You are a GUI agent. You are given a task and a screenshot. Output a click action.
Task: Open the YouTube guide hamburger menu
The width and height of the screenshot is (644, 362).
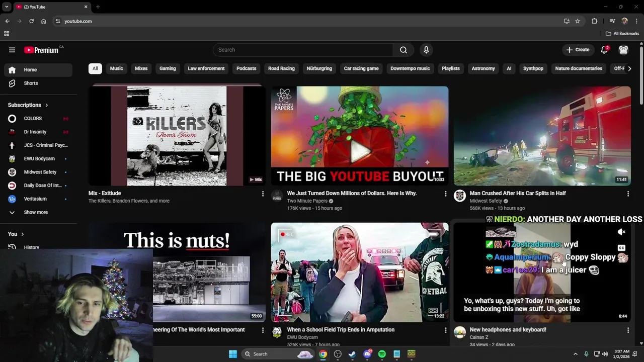[x=12, y=50]
